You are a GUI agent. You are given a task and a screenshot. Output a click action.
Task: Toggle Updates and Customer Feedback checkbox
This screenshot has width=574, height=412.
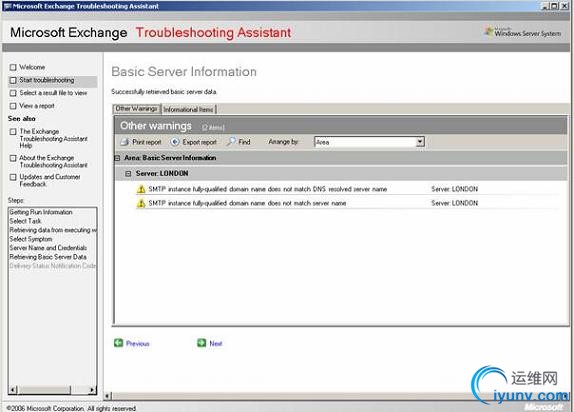13,177
